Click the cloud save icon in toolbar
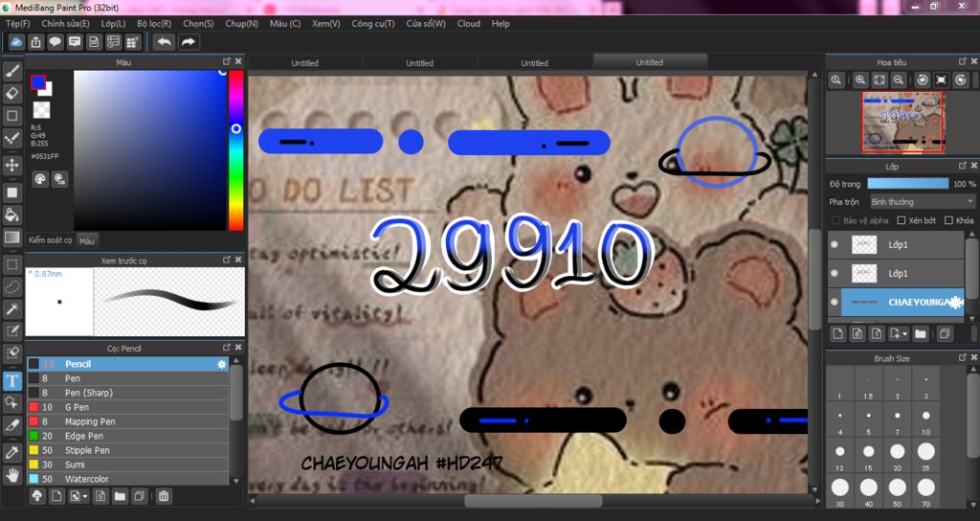The image size is (980, 521). [17, 42]
